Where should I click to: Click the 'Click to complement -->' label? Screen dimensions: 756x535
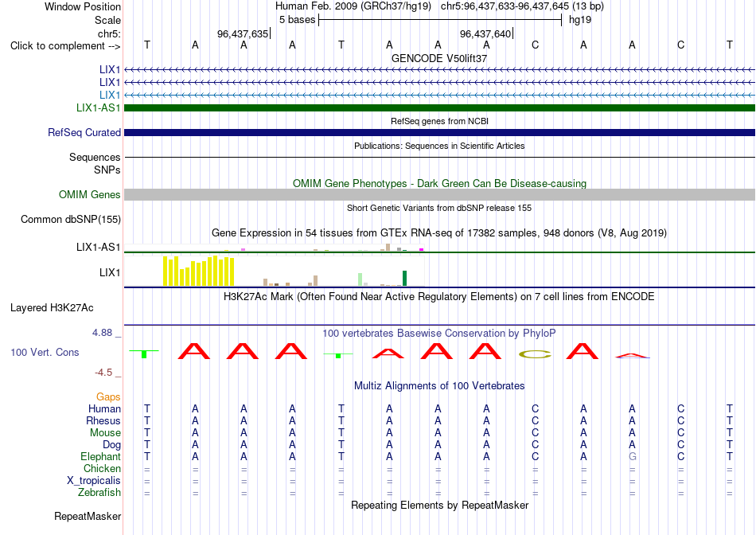(65, 46)
